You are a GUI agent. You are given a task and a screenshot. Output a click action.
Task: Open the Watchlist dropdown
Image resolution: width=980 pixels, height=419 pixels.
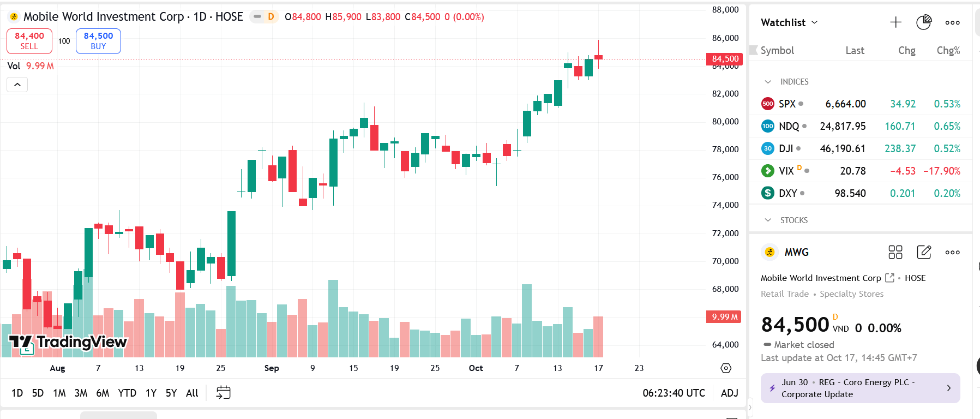point(789,22)
